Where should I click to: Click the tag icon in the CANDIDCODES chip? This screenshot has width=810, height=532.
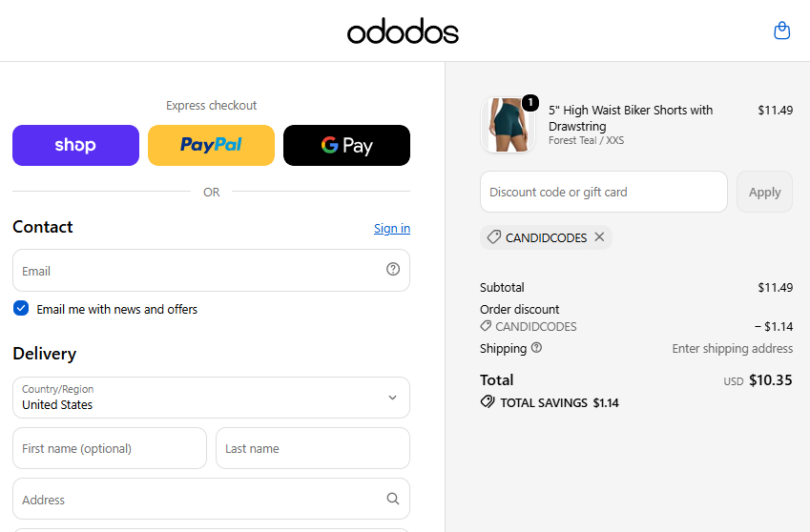[494, 236]
